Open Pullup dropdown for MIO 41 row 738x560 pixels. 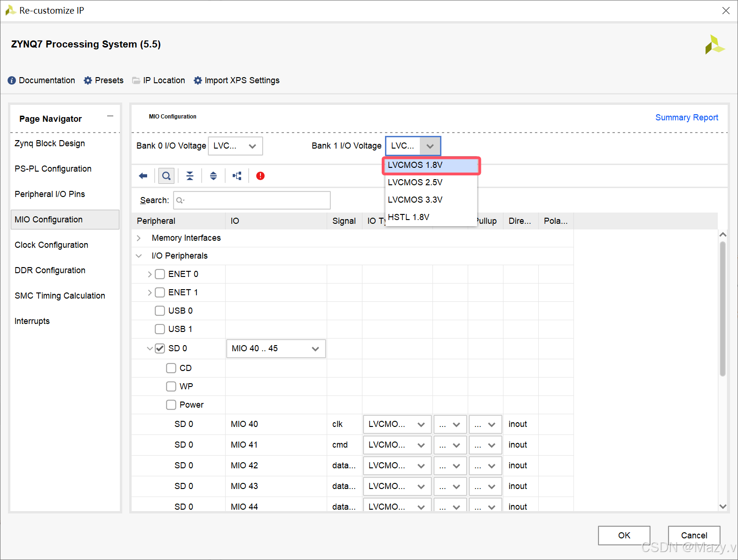485,445
